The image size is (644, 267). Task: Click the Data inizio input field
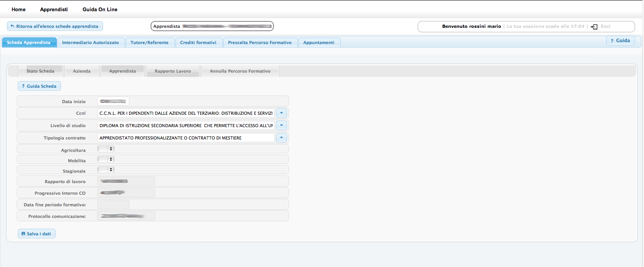pyautogui.click(x=113, y=101)
